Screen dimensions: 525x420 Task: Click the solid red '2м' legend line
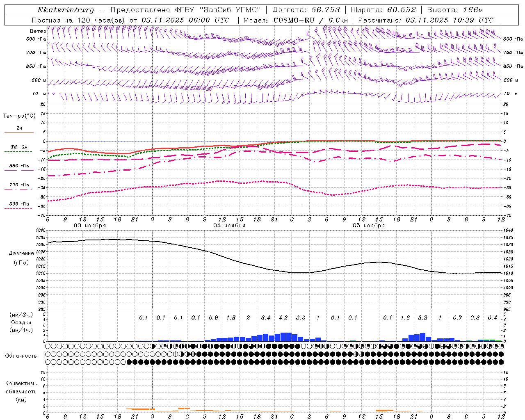click(x=19, y=132)
